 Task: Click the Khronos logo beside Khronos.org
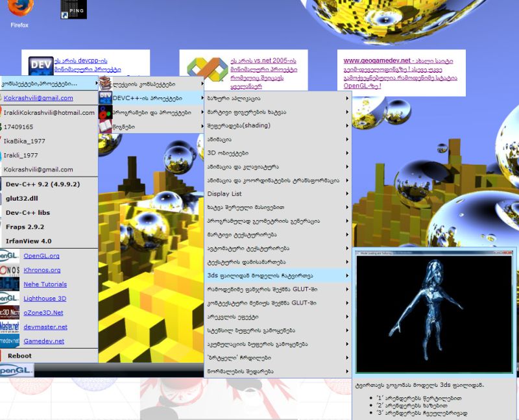(x=10, y=270)
